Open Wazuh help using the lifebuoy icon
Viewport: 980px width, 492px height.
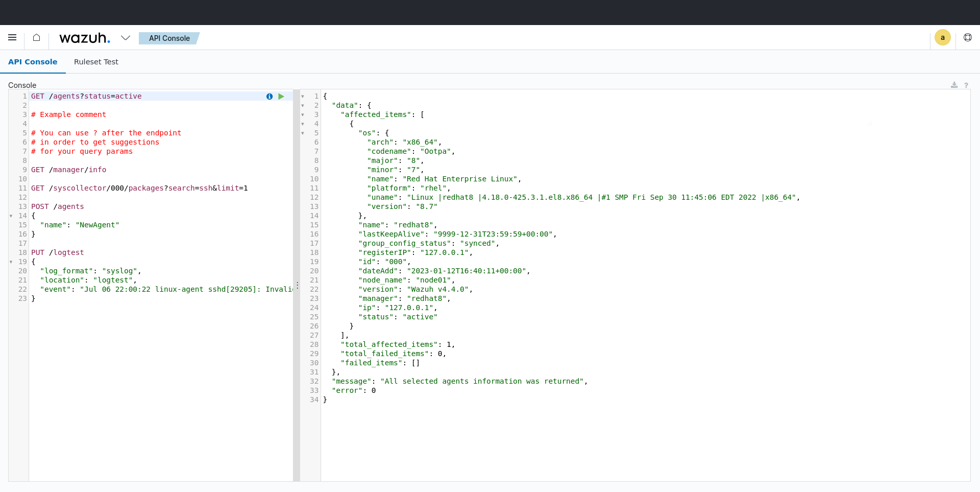pyautogui.click(x=968, y=37)
